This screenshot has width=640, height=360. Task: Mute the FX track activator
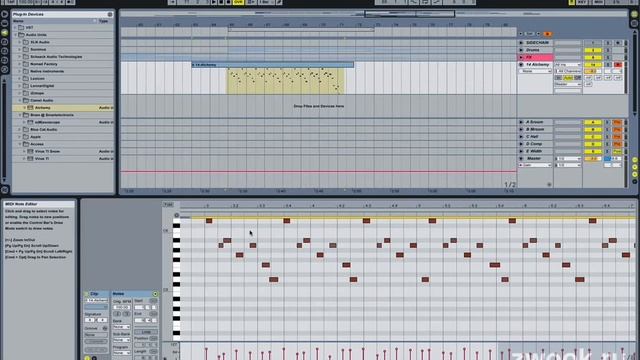click(x=592, y=58)
